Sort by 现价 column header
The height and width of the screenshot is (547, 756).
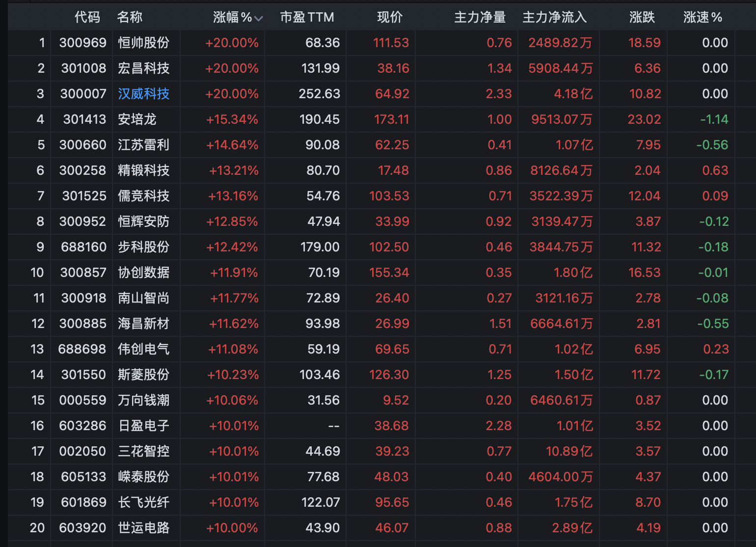coord(390,17)
